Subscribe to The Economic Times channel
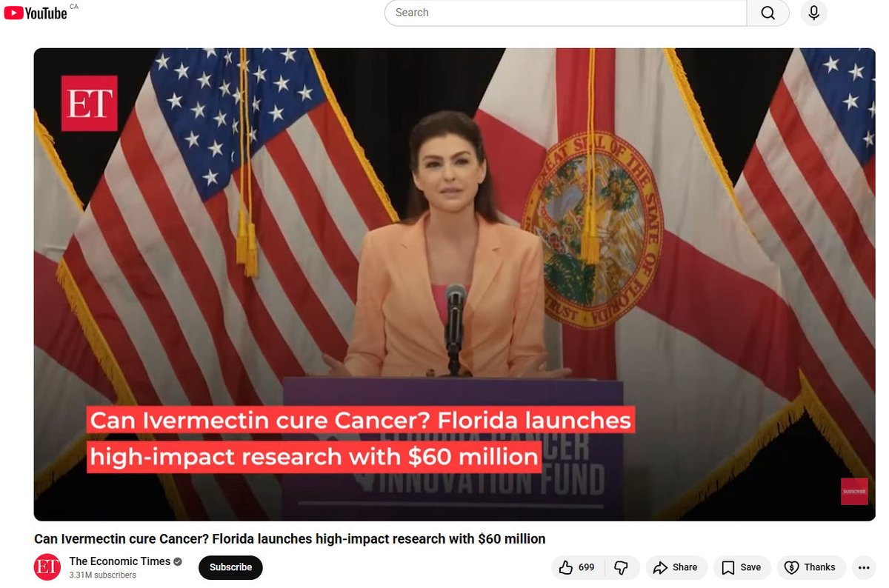 point(230,567)
